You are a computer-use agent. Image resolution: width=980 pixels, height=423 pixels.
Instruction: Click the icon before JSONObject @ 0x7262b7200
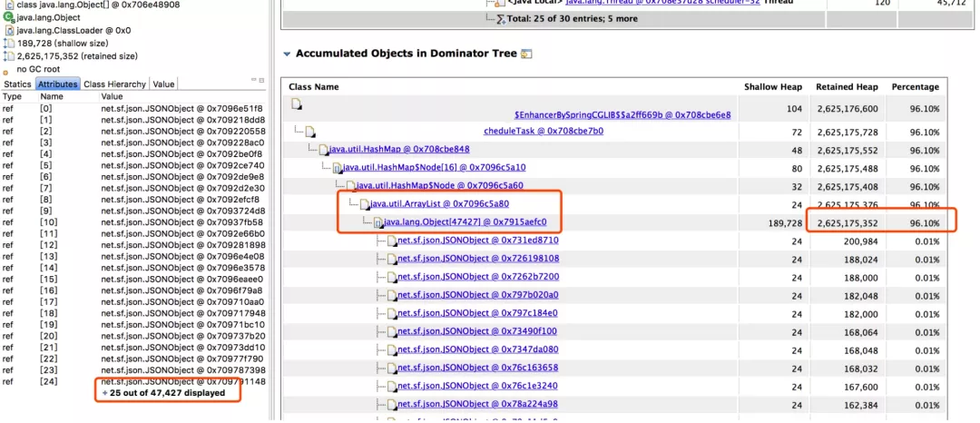pos(392,277)
